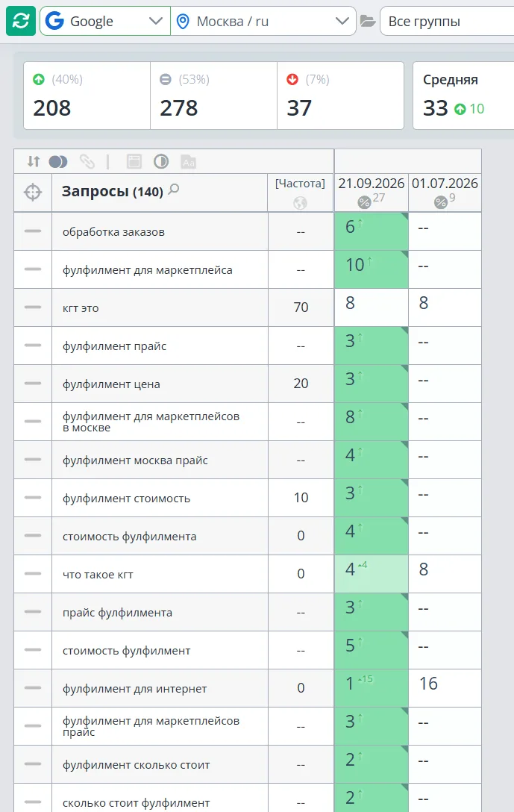Select the 278 unchanged positions card

(214, 96)
